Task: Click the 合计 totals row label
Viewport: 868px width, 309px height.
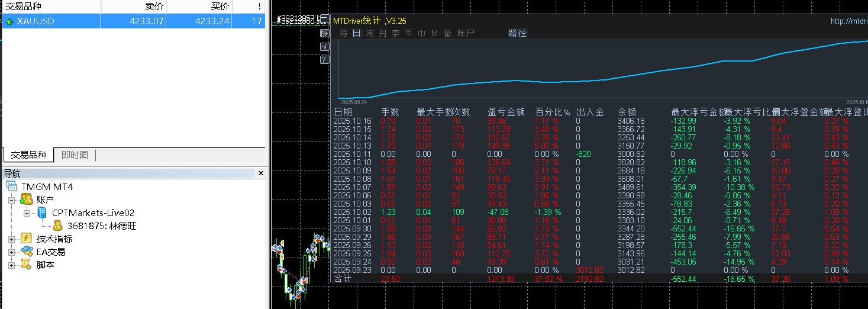Action: (343, 278)
